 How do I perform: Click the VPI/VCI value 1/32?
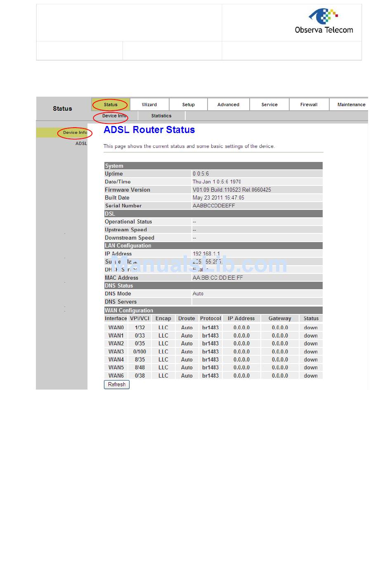[x=140, y=328]
